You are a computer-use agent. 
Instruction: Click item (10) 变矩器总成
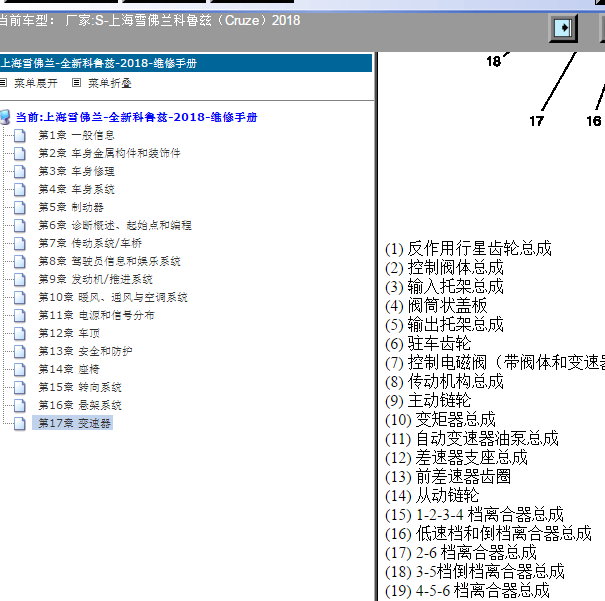click(441, 419)
